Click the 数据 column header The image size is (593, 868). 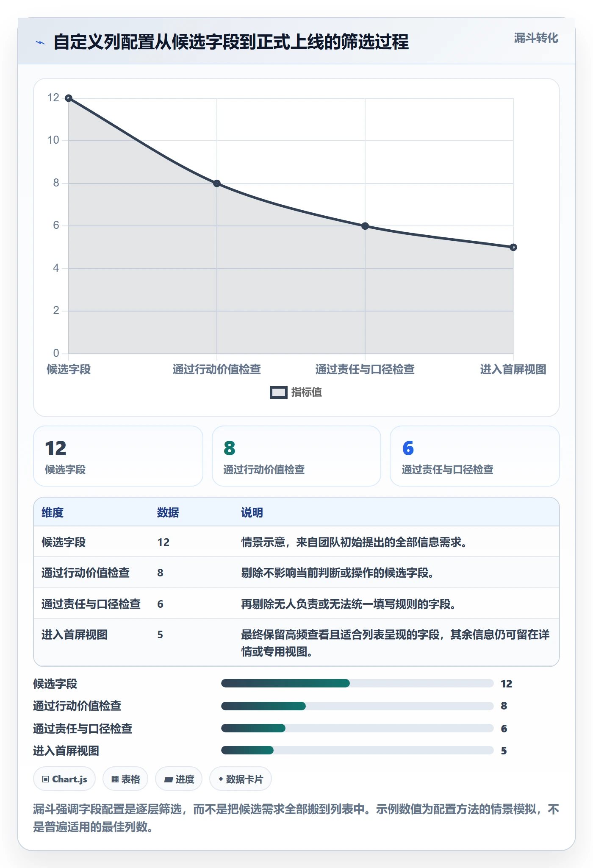[x=168, y=512]
